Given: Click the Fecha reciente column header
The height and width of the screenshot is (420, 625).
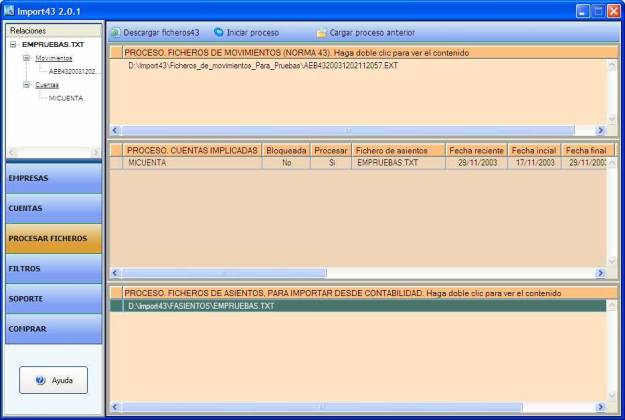Looking at the screenshot, I should pos(476,150).
